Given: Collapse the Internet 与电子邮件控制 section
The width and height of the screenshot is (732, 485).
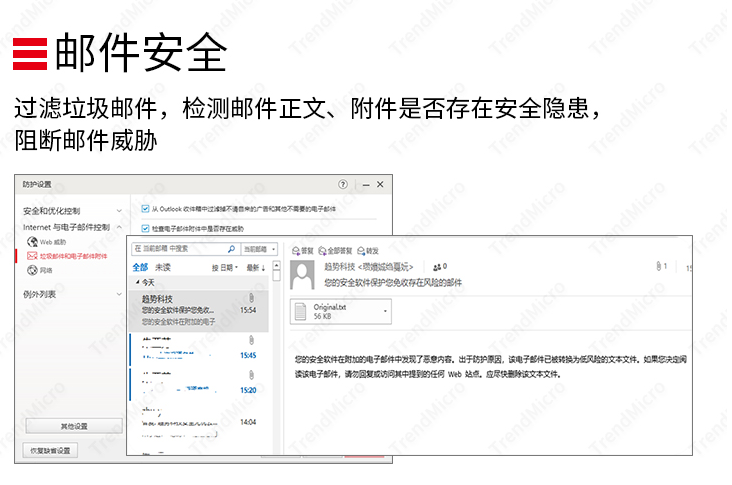Looking at the screenshot, I should [120, 228].
